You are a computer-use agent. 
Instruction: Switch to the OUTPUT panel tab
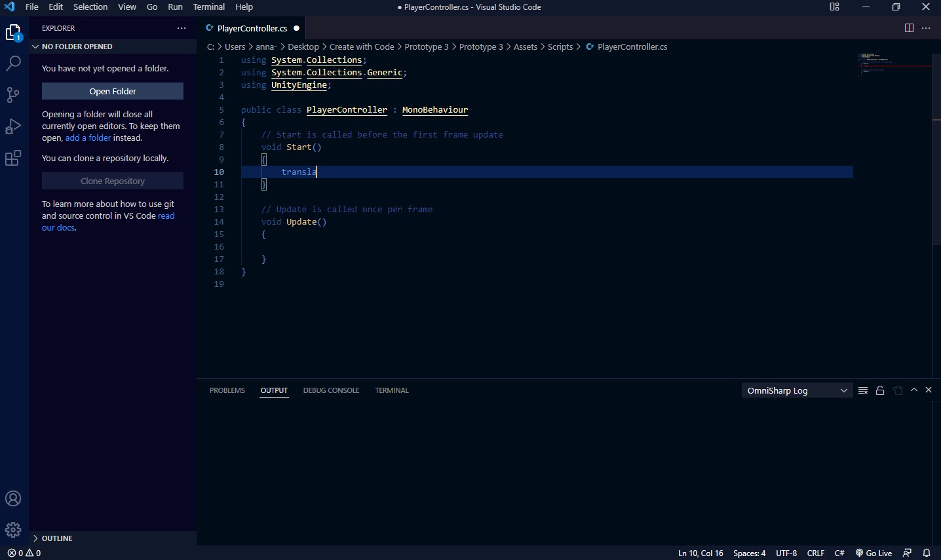click(x=274, y=390)
